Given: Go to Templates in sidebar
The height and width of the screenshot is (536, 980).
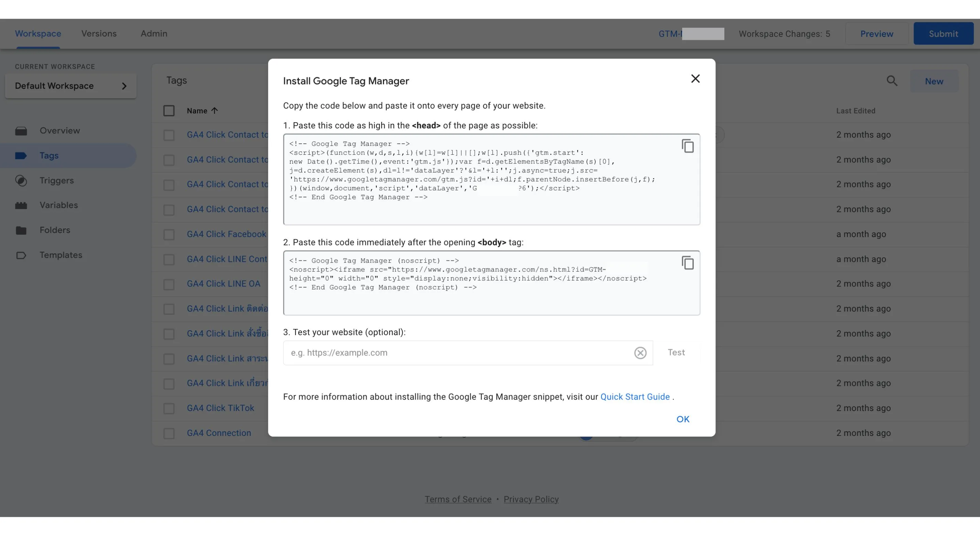Looking at the screenshot, I should 61,255.
